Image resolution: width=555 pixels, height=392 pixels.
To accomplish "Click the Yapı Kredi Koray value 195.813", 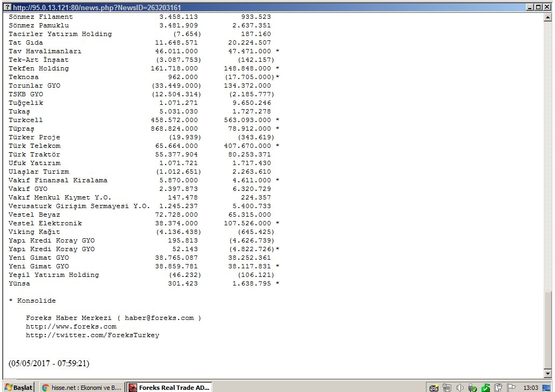I will point(183,240).
